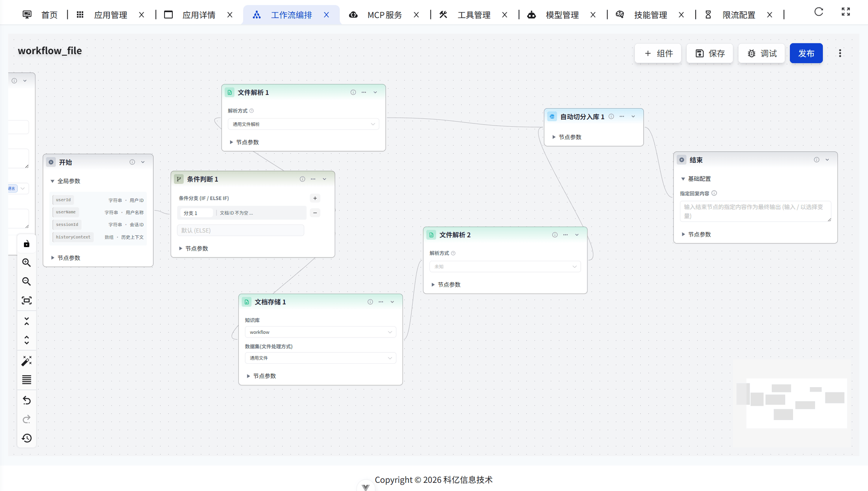Zoom in on the workflow canvas
This screenshot has width=868, height=491.
pos(27,262)
